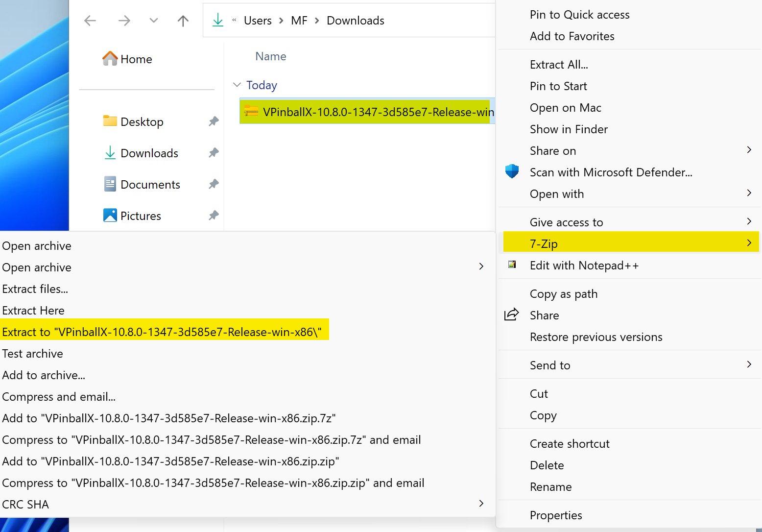This screenshot has height=532, width=762.
Task: Select Properties at the bottom of context menu
Action: pyautogui.click(x=555, y=515)
